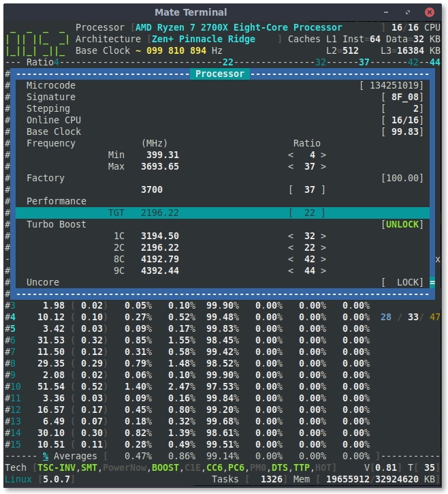Click the SMT tech flag
The height and width of the screenshot is (494, 448).
[x=89, y=467]
